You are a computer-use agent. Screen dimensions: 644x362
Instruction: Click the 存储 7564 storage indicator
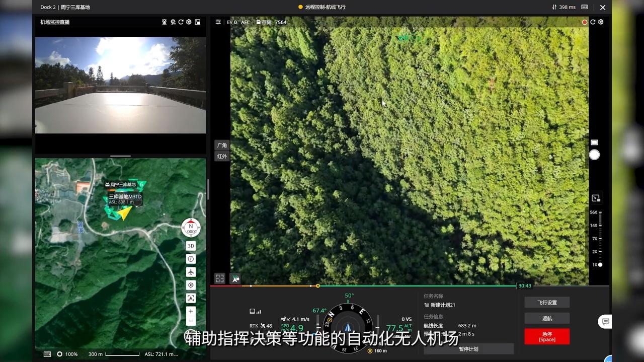pyautogui.click(x=271, y=22)
